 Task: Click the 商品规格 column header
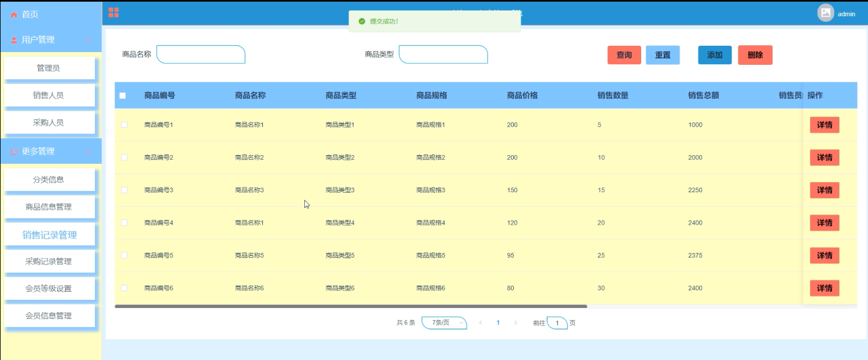coord(432,95)
